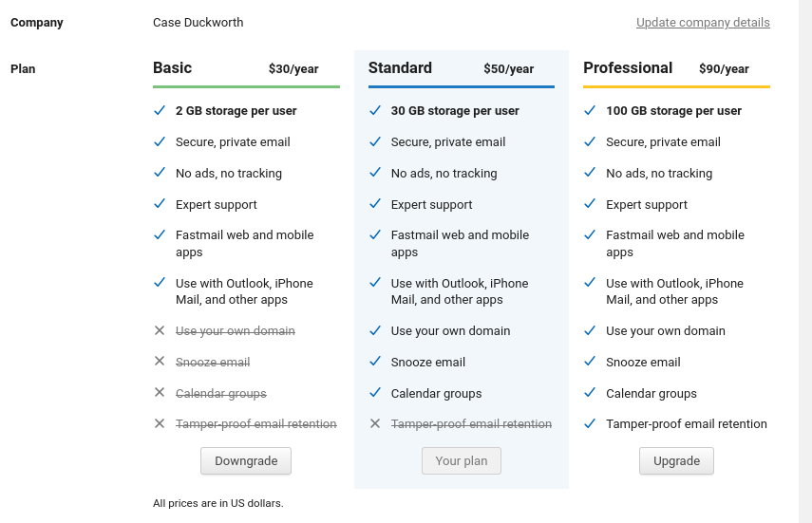The image size is (812, 523).
Task: Click the yellow bar under Professional
Action: point(676,86)
